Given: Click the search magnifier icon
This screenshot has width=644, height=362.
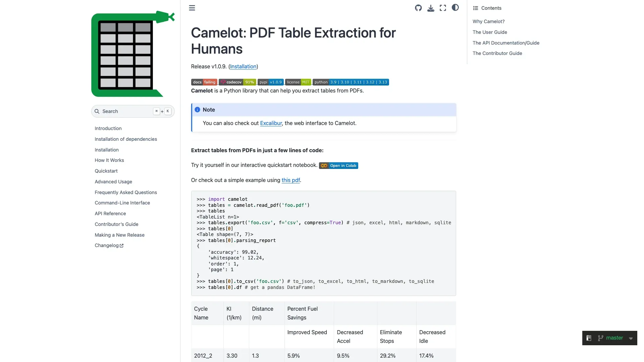Looking at the screenshot, I should (x=97, y=111).
